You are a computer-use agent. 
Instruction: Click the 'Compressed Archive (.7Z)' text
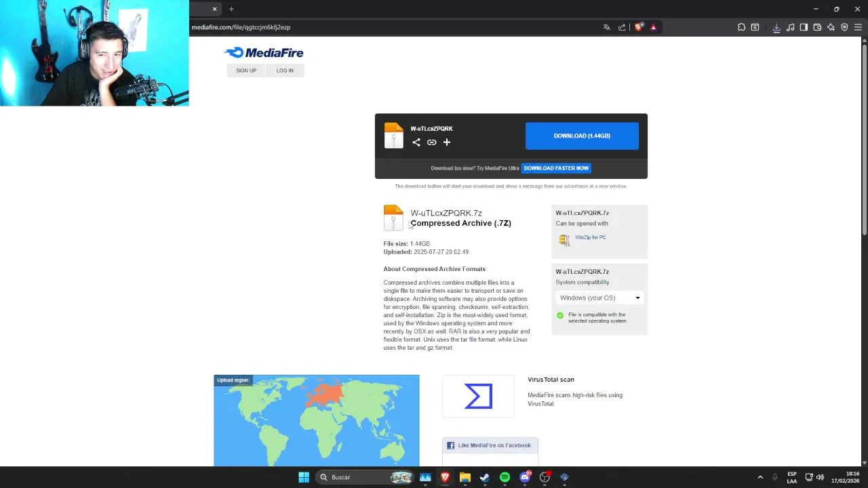[x=461, y=223]
